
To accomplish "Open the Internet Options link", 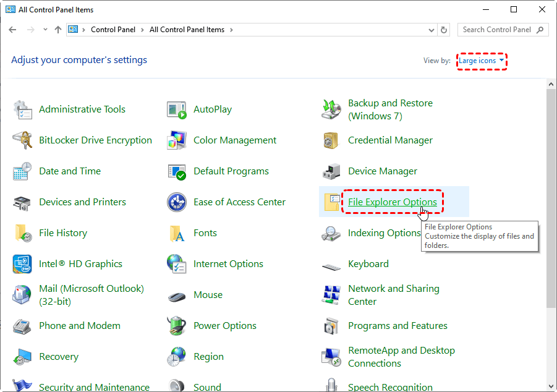I will pos(228,264).
